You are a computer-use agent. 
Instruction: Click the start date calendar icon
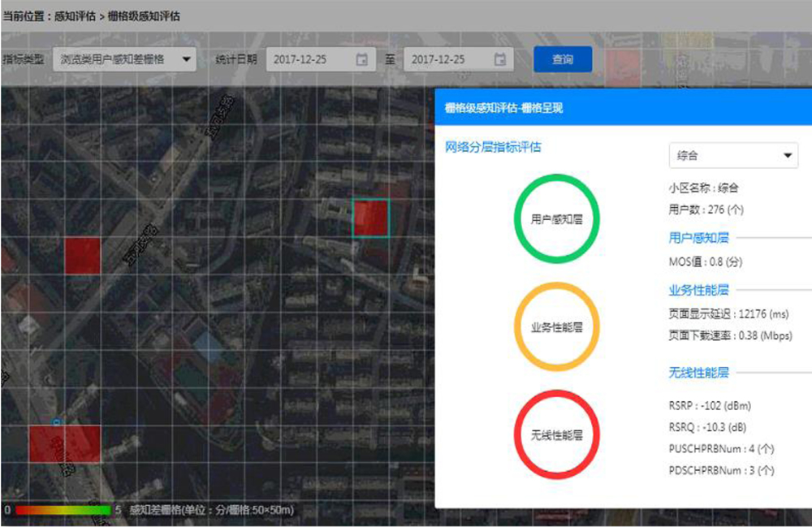[x=362, y=59]
